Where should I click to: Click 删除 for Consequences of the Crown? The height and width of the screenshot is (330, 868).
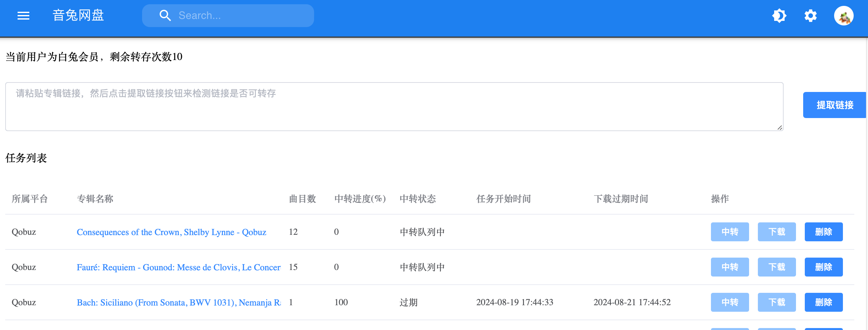click(823, 232)
